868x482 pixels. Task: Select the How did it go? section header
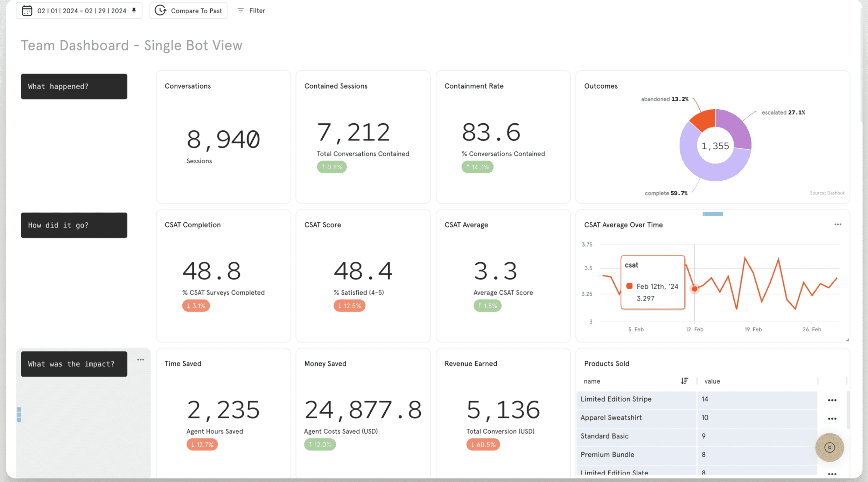click(74, 225)
